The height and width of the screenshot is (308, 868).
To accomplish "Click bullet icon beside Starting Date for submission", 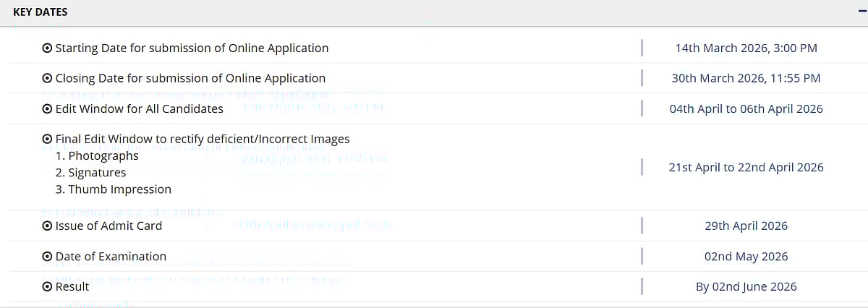I will pos(47,48).
